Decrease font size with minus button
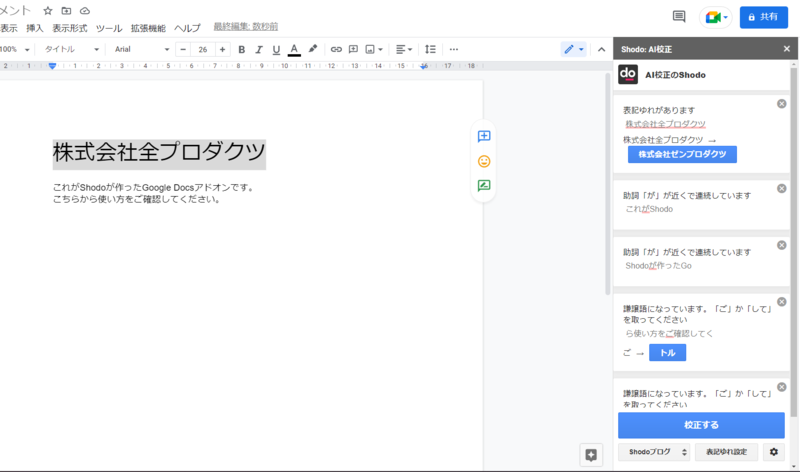This screenshot has height=472, width=800. coord(183,49)
